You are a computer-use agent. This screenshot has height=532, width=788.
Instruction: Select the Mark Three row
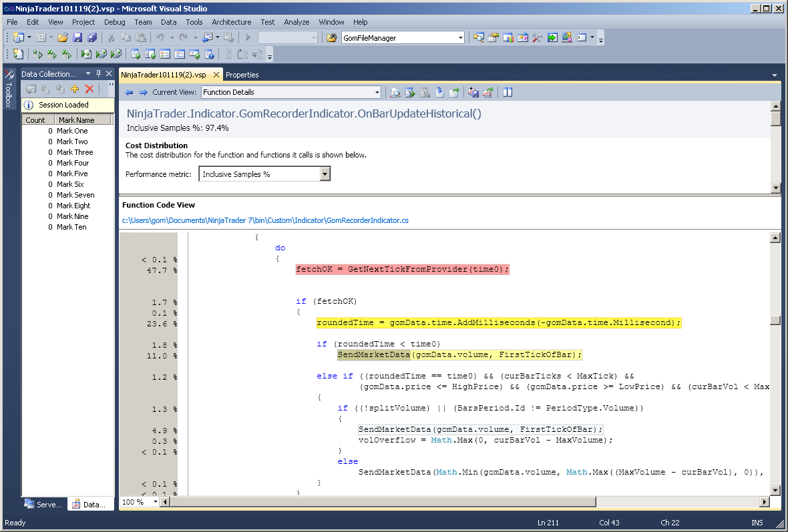[67, 152]
